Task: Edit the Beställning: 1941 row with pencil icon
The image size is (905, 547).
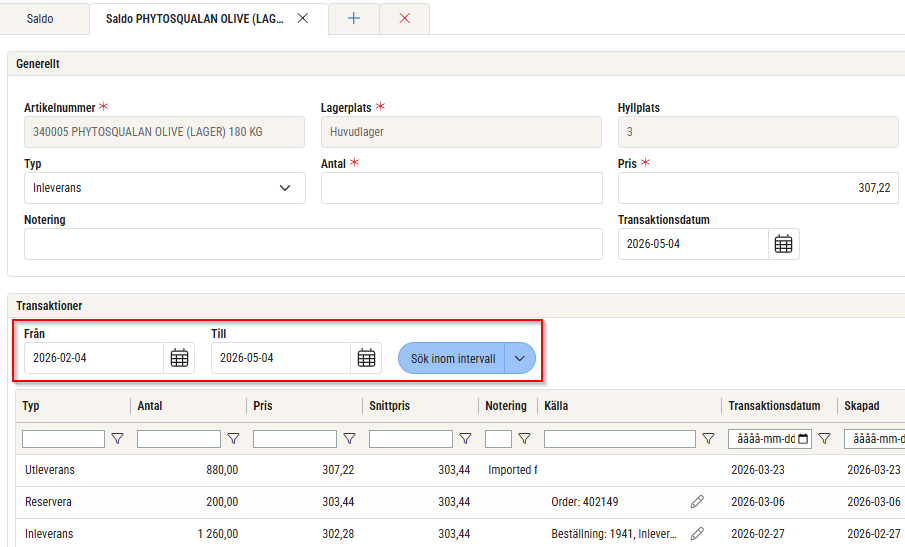Action: coord(697,533)
